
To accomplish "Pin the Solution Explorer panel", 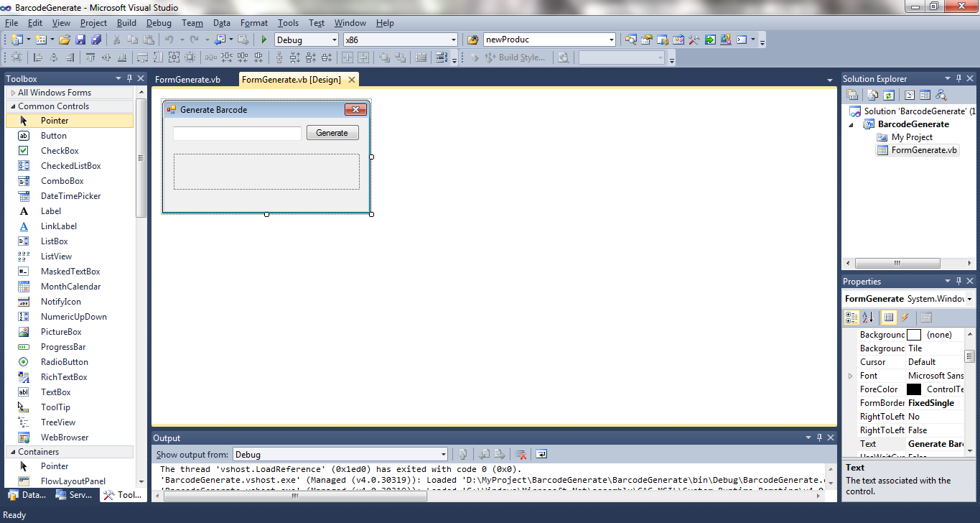I will 959,78.
